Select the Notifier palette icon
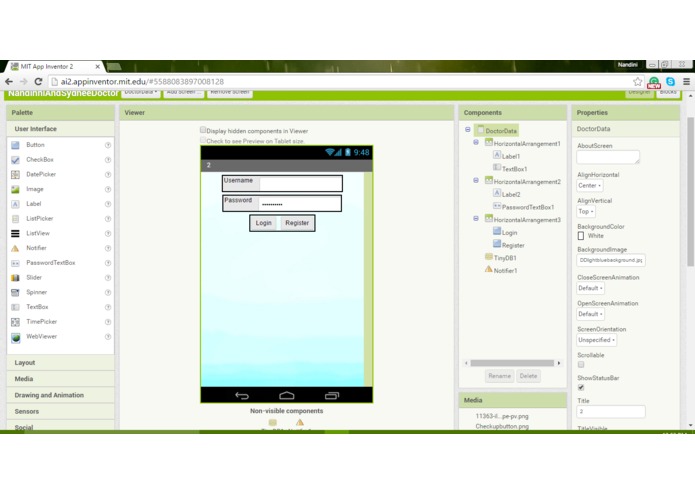The height and width of the screenshot is (494, 695). point(16,248)
